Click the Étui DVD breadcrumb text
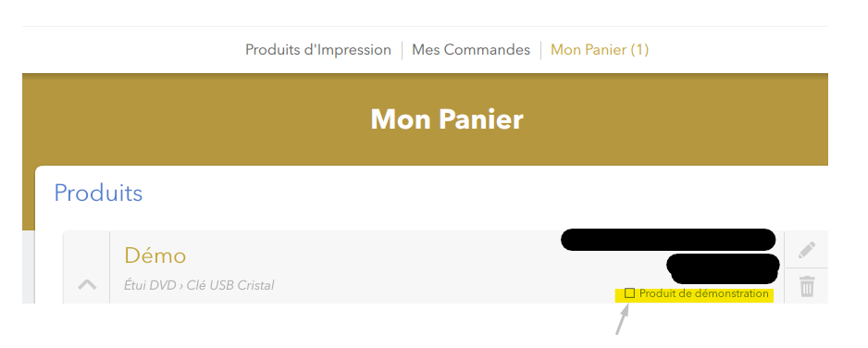Screen dimensions: 868x348 point(150,285)
